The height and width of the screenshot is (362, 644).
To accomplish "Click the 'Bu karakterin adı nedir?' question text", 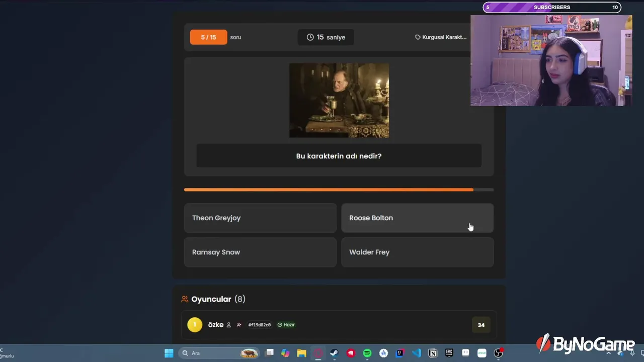I will 339,156.
